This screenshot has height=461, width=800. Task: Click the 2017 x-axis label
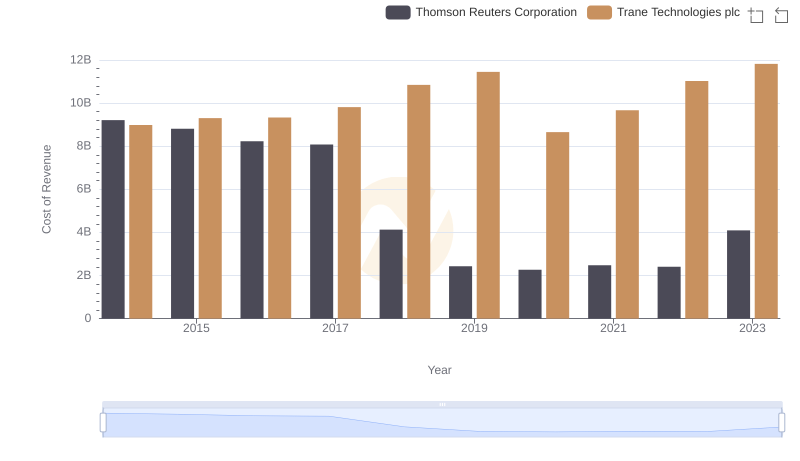point(335,328)
